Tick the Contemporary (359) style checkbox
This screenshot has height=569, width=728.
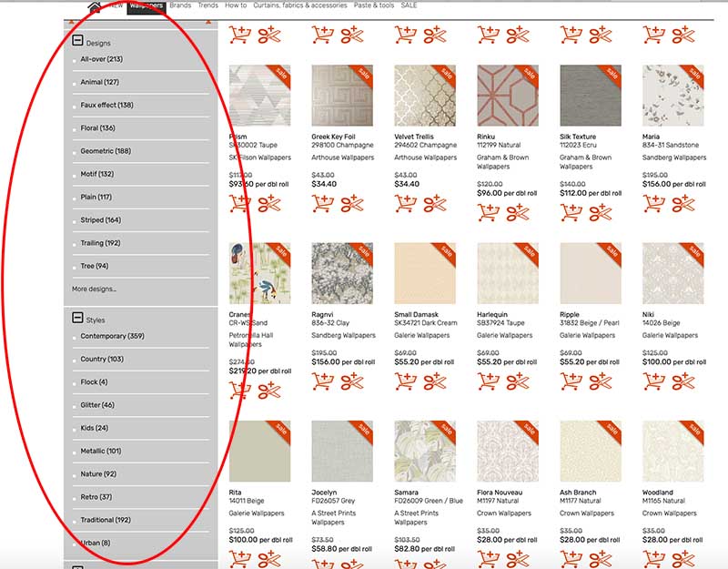75,338
